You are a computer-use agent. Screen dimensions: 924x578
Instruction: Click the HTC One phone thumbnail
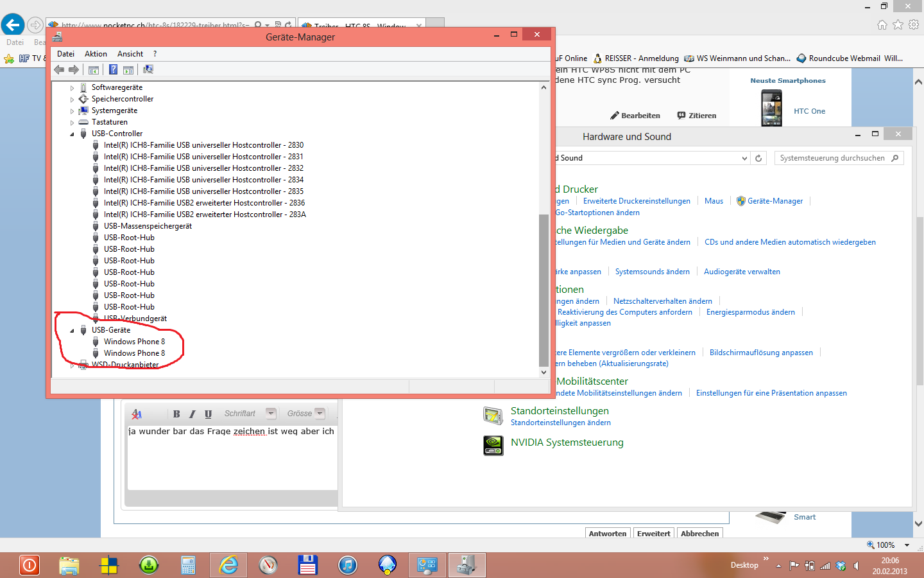[771, 108]
